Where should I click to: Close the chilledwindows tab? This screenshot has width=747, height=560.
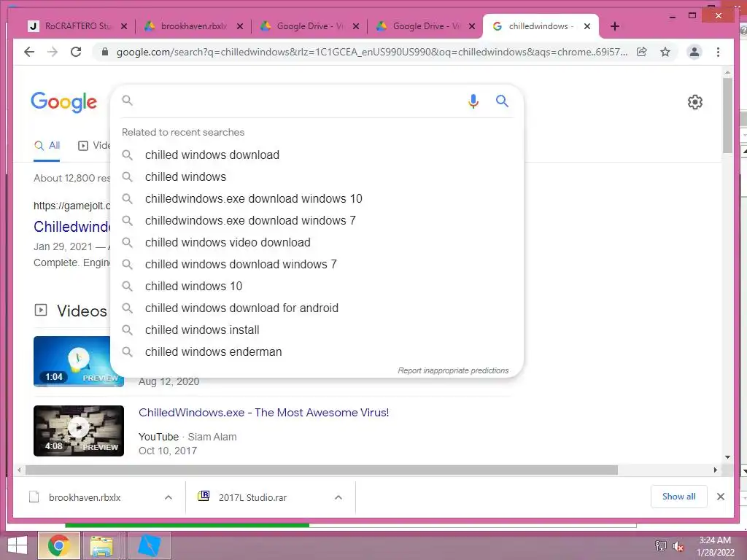(x=587, y=26)
